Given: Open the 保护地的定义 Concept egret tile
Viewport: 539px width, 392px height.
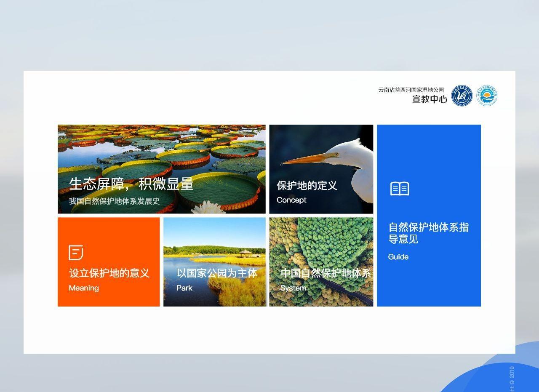Looking at the screenshot, I should click(x=321, y=169).
